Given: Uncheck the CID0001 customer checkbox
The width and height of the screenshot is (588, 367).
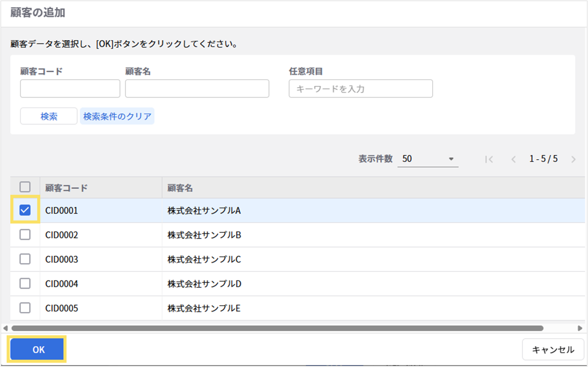Looking at the screenshot, I should pyautogui.click(x=25, y=210).
